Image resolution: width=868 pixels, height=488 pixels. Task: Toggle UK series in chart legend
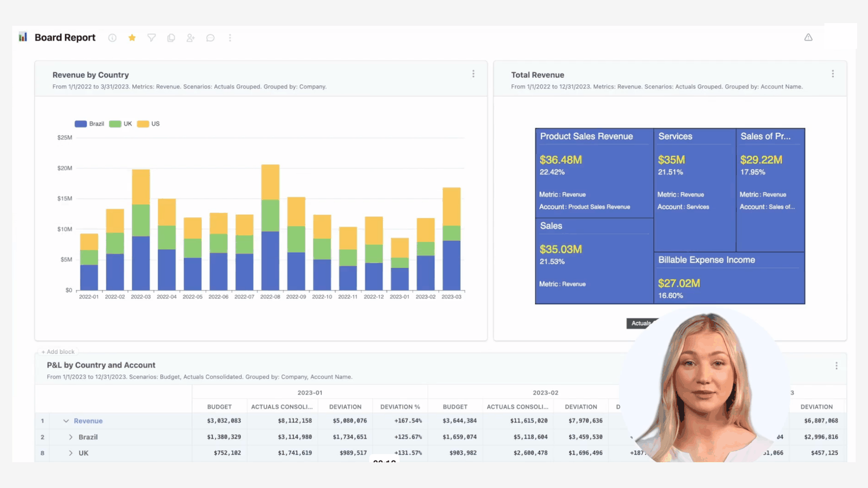point(120,124)
